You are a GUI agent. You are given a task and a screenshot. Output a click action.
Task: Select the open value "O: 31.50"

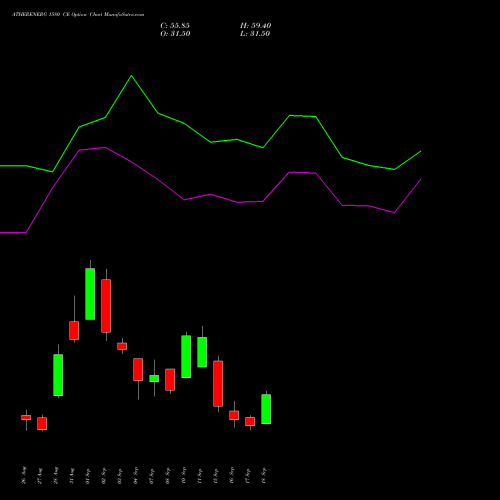[x=175, y=34]
